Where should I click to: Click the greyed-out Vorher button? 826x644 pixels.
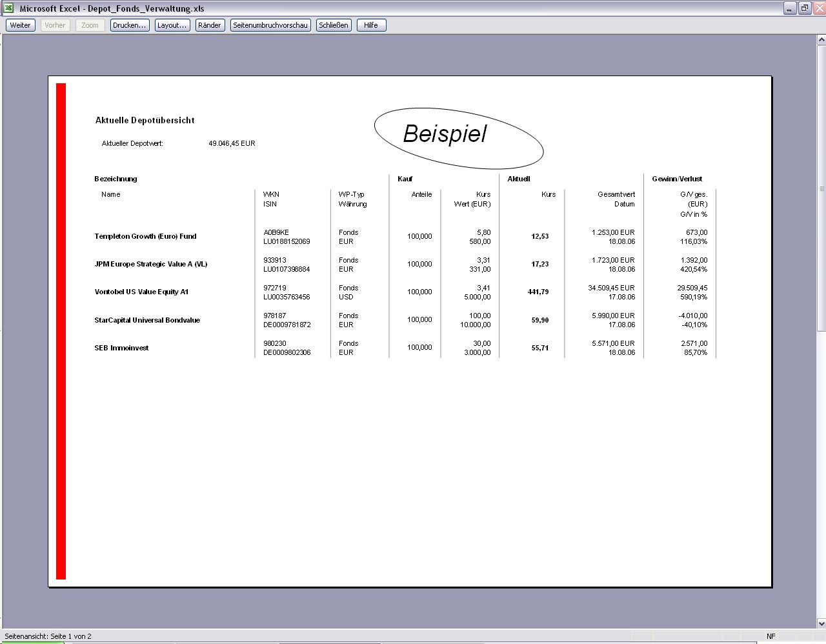pyautogui.click(x=55, y=25)
